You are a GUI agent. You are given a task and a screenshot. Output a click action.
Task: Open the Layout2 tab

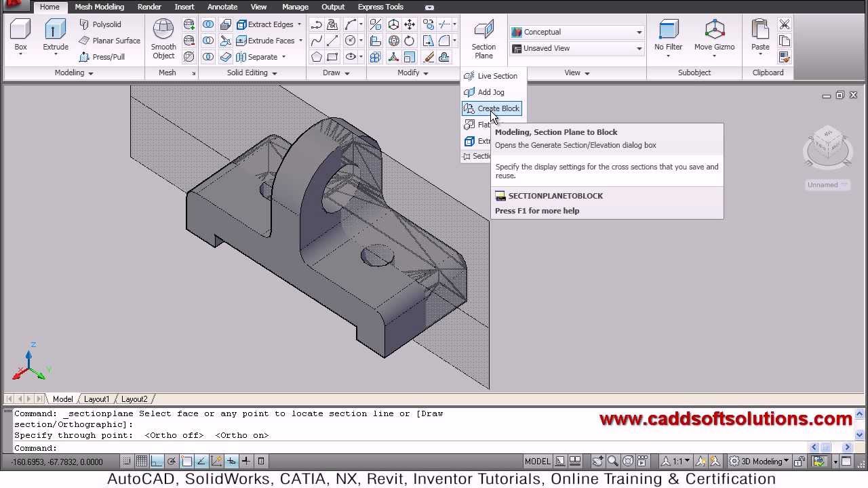pyautogui.click(x=134, y=399)
